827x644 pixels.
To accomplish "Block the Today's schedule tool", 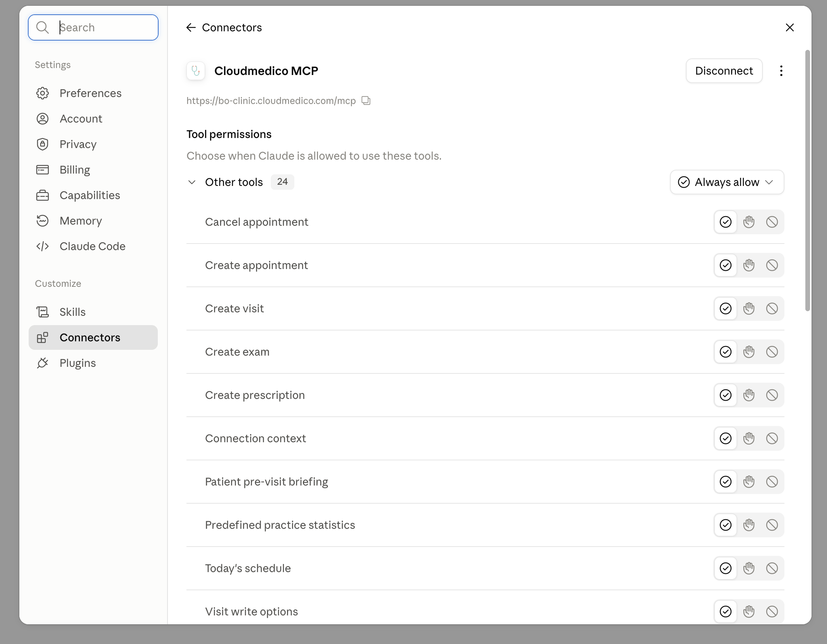I will (x=772, y=568).
